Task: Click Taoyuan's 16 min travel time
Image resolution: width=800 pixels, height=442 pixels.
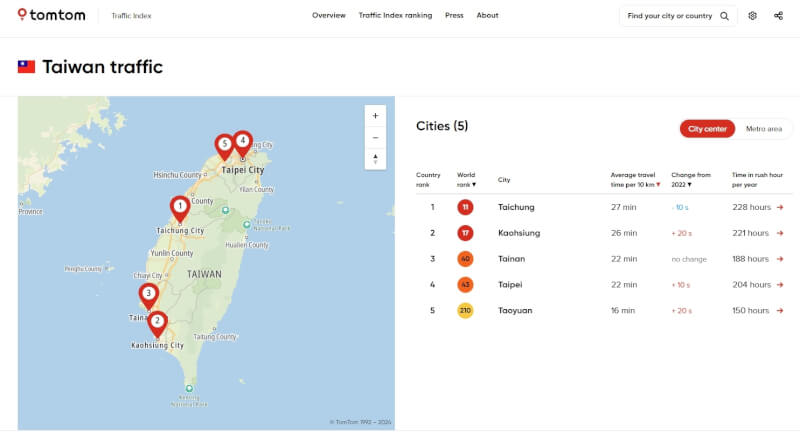Action: [x=622, y=310]
